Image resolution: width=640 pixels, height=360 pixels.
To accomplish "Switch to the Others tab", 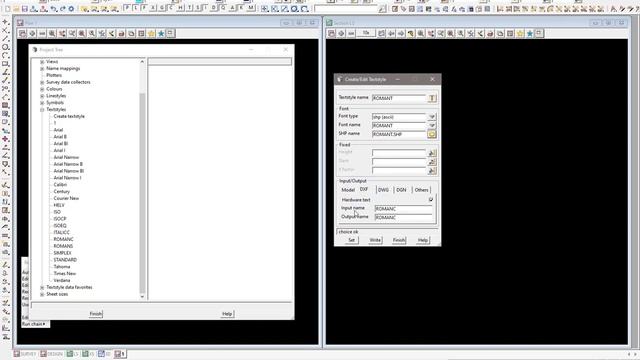I will [421, 190].
